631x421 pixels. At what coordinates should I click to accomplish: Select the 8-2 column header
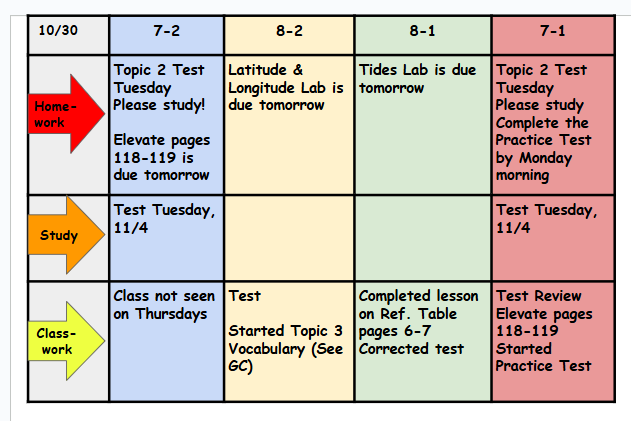pos(289,31)
